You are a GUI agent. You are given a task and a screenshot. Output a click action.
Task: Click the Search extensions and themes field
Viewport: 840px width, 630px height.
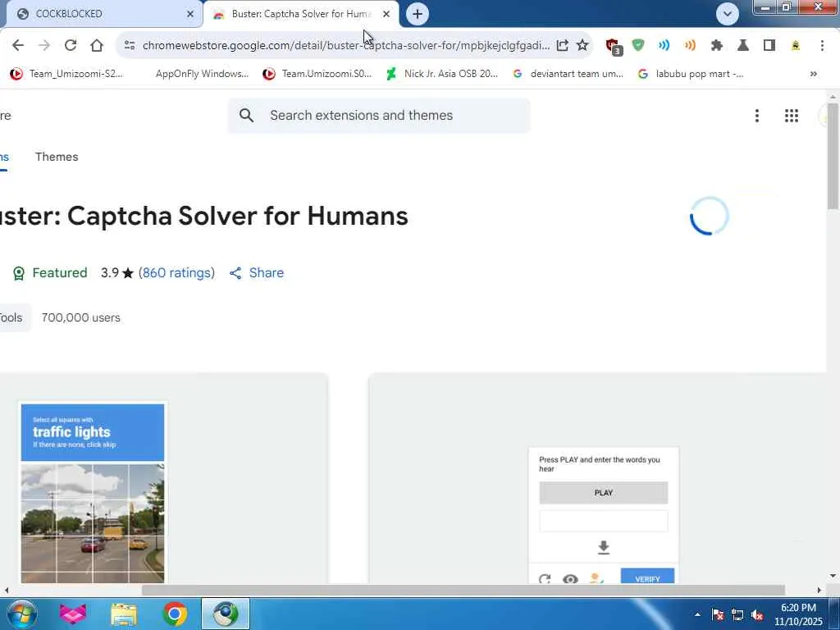pos(379,115)
